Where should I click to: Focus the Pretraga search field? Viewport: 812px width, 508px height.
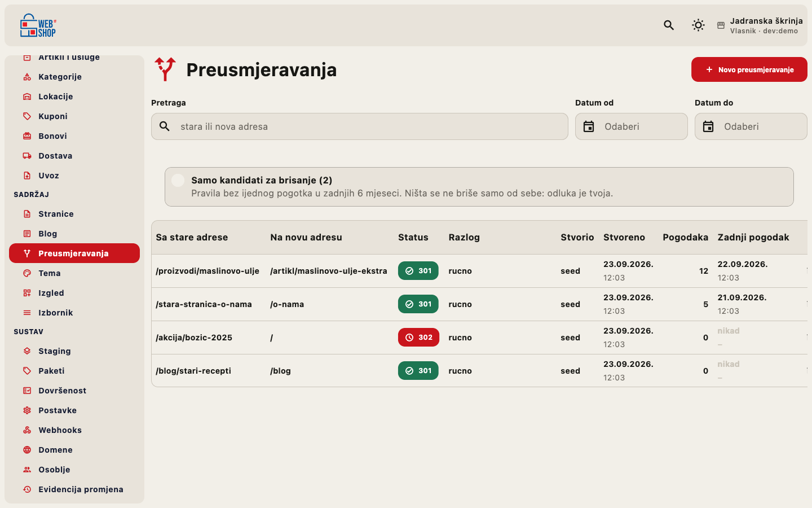360,126
